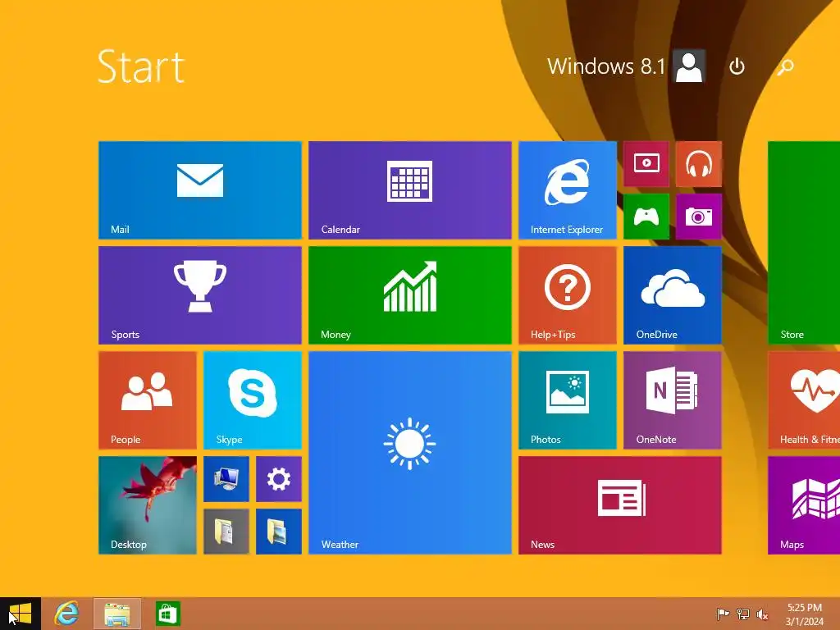The height and width of the screenshot is (630, 840).
Task: Open the Video tile with play icon
Action: point(646,164)
